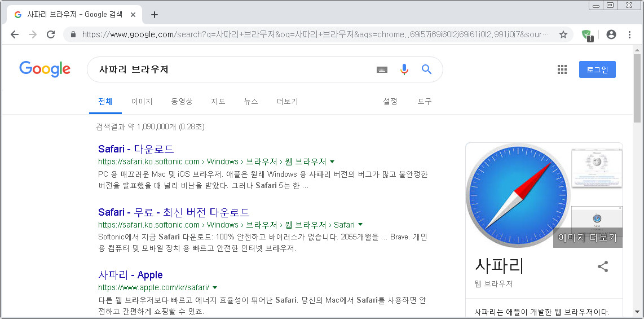This screenshot has height=319, width=644.
Task: Click the vertical page scrollbar thumb
Action: (637, 88)
